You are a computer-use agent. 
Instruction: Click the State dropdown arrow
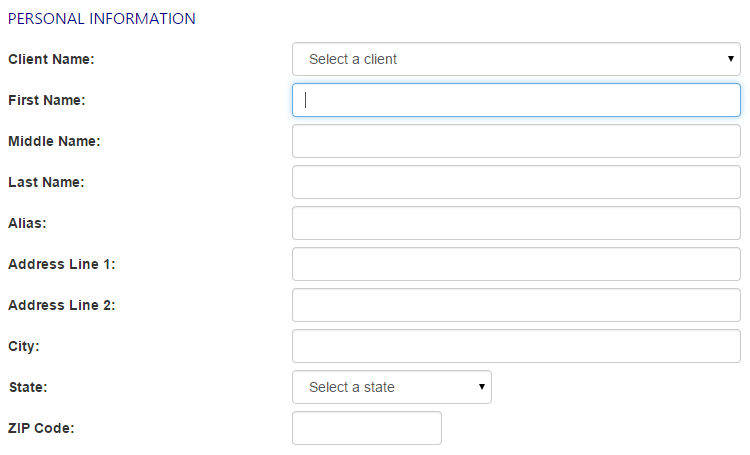(482, 387)
